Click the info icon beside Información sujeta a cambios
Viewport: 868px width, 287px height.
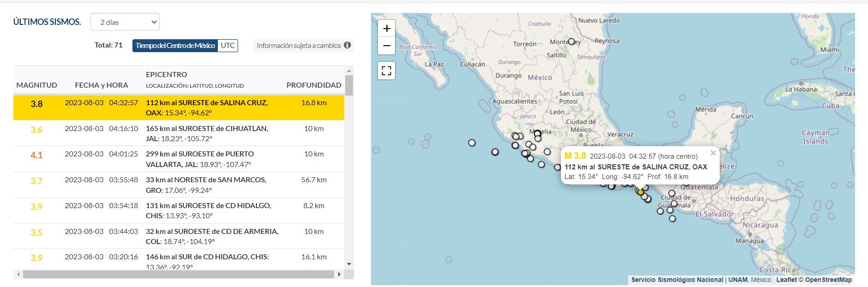pyautogui.click(x=347, y=45)
